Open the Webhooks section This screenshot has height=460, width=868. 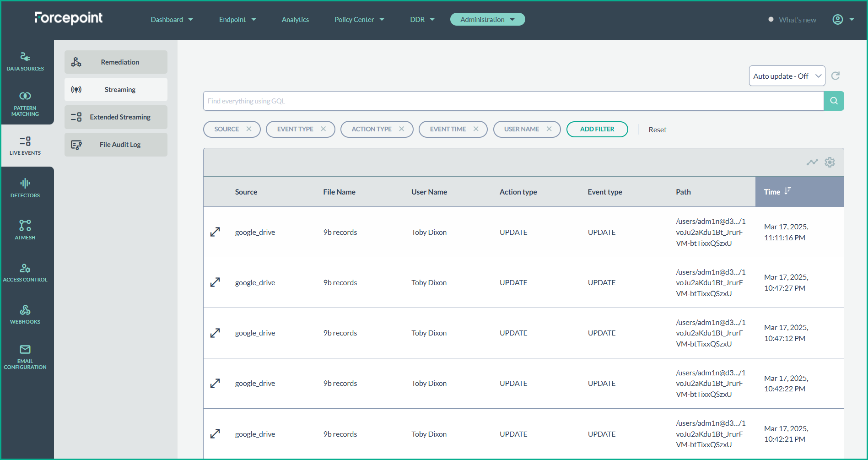point(25,314)
